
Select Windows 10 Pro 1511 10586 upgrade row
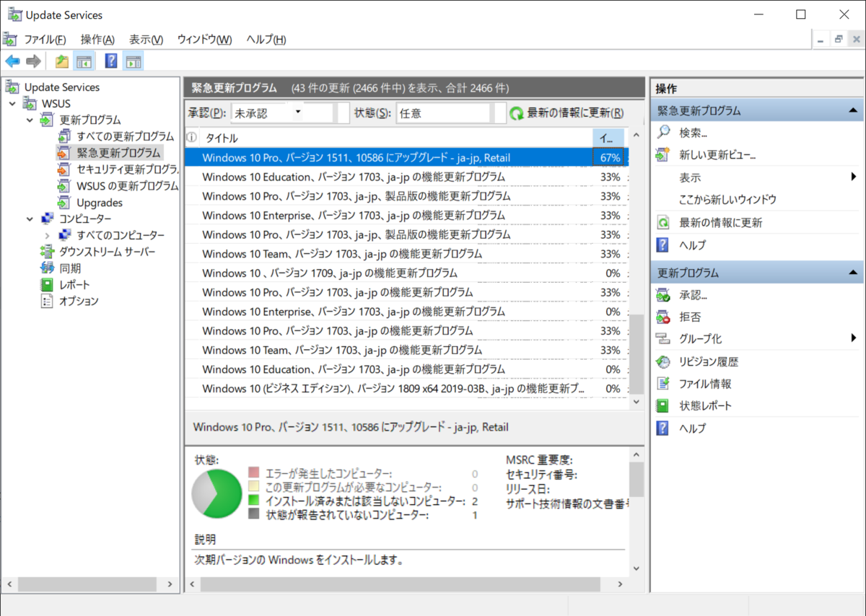pos(406,157)
